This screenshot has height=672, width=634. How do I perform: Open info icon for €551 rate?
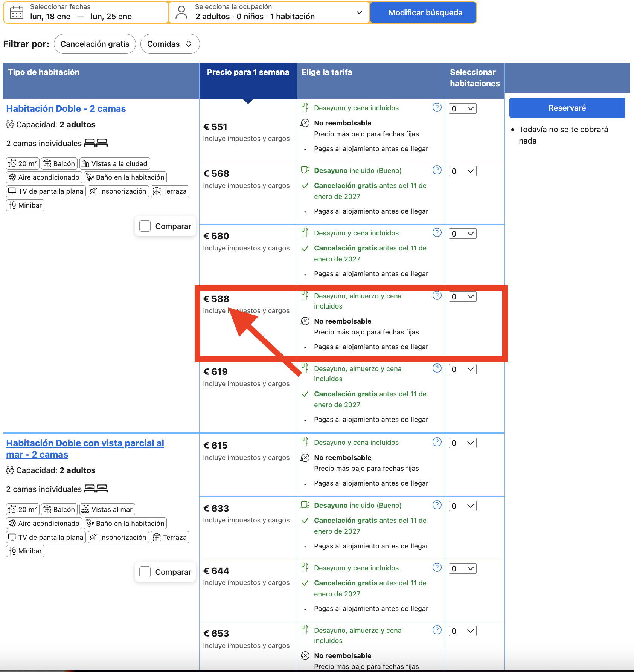tap(437, 107)
